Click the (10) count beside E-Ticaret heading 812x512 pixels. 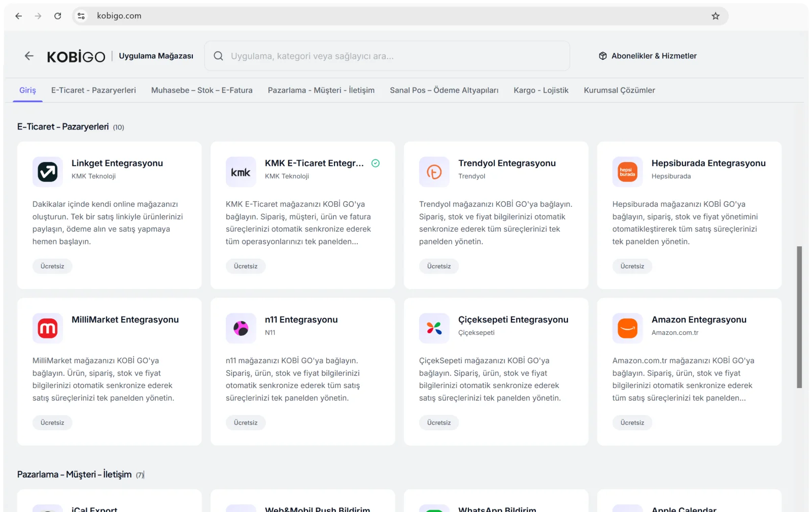(118, 127)
